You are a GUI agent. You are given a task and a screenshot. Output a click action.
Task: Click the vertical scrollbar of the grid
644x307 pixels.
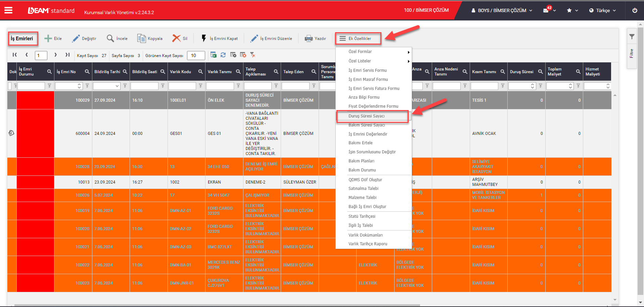tap(615, 197)
